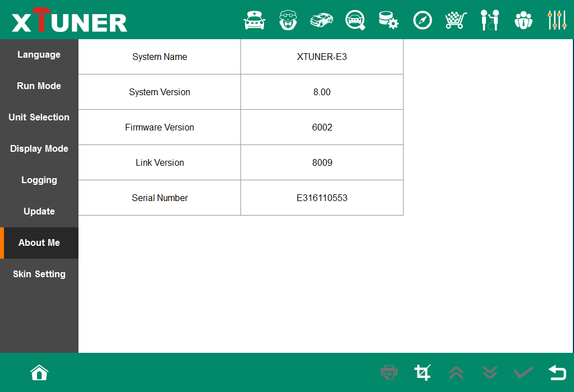Click the Link Version label
Screen dimensions: 574x392
pos(160,163)
